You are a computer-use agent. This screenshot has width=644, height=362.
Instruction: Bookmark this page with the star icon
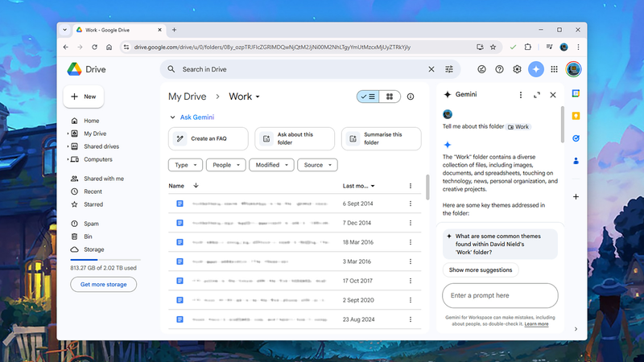click(493, 47)
